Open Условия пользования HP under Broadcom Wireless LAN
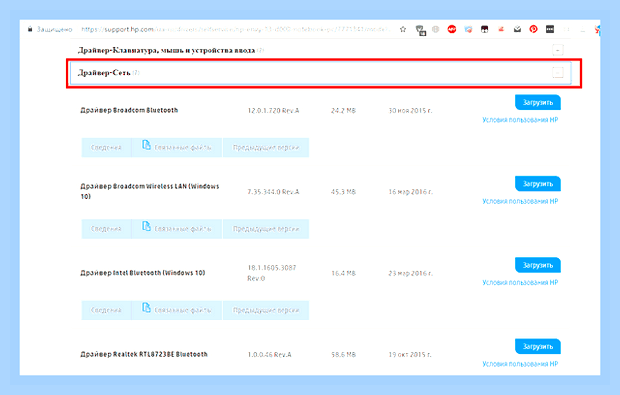 pos(520,201)
